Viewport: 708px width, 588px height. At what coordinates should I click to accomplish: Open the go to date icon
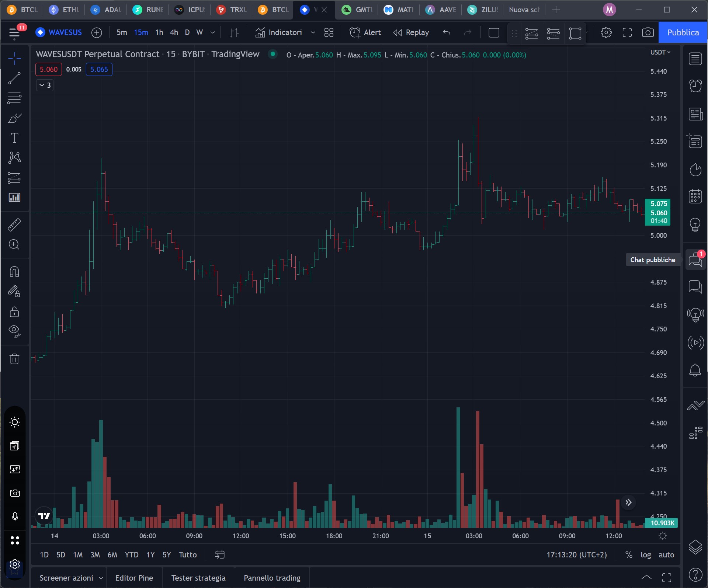pos(220,555)
